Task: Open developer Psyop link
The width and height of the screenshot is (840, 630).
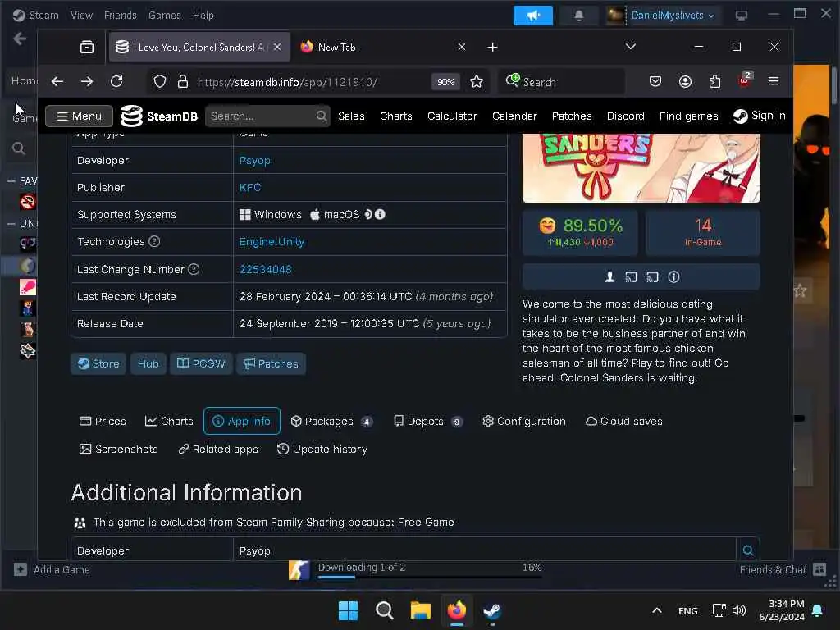Action: click(x=255, y=160)
